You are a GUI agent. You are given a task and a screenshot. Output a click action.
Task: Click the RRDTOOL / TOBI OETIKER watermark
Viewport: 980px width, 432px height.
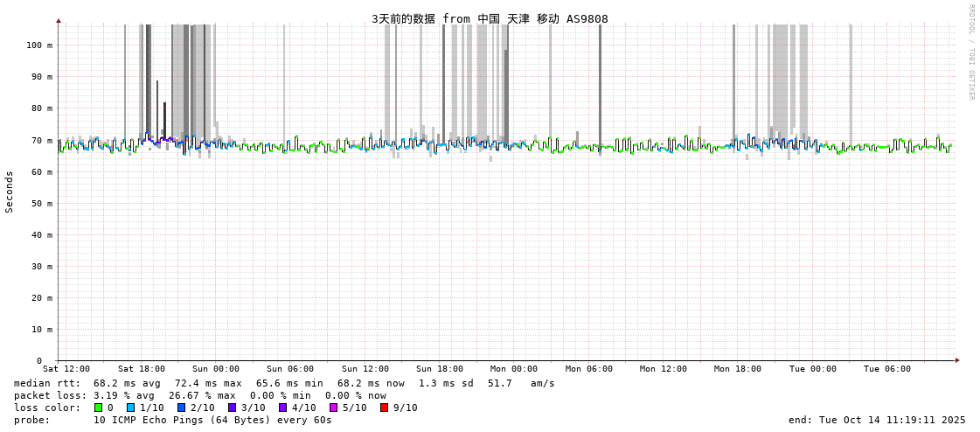coord(970,52)
